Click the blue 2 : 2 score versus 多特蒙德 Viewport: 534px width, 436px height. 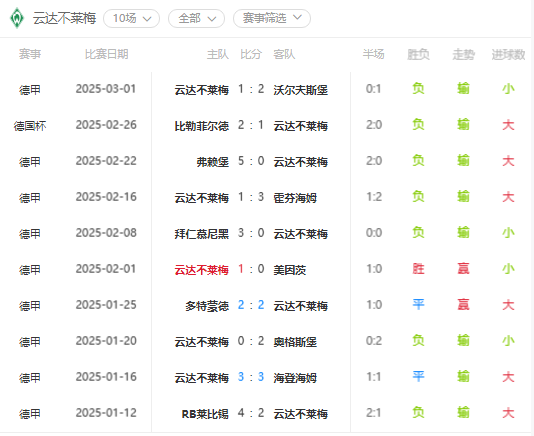251,305
